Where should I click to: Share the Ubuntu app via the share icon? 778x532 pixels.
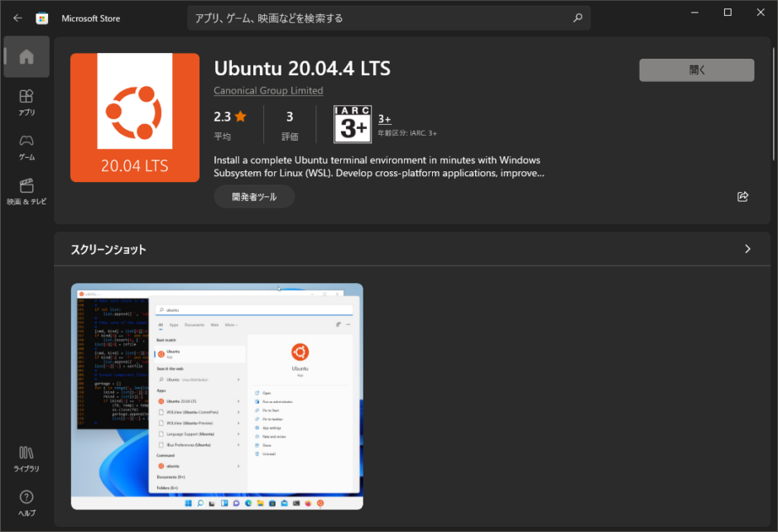pyautogui.click(x=742, y=196)
